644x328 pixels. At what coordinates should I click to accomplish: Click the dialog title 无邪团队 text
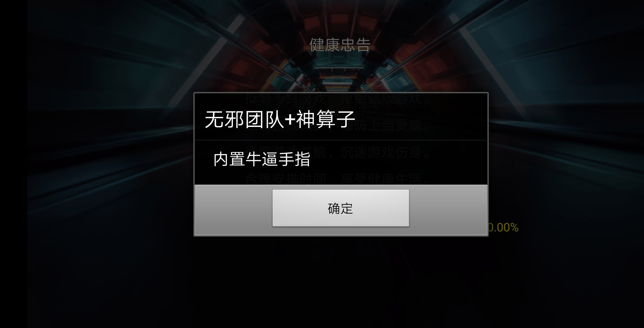[244, 119]
